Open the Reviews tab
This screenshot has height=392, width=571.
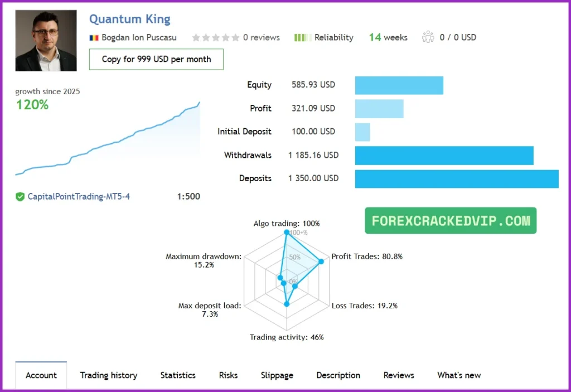[x=398, y=375]
